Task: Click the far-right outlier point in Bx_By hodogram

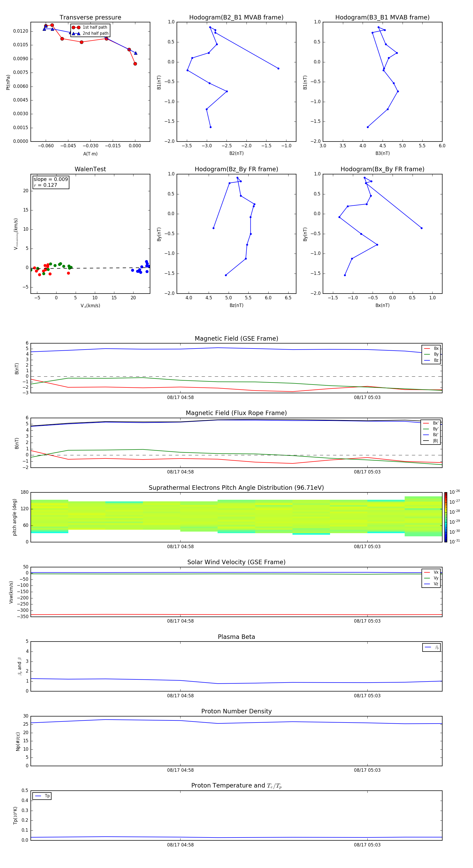Action: [421, 228]
